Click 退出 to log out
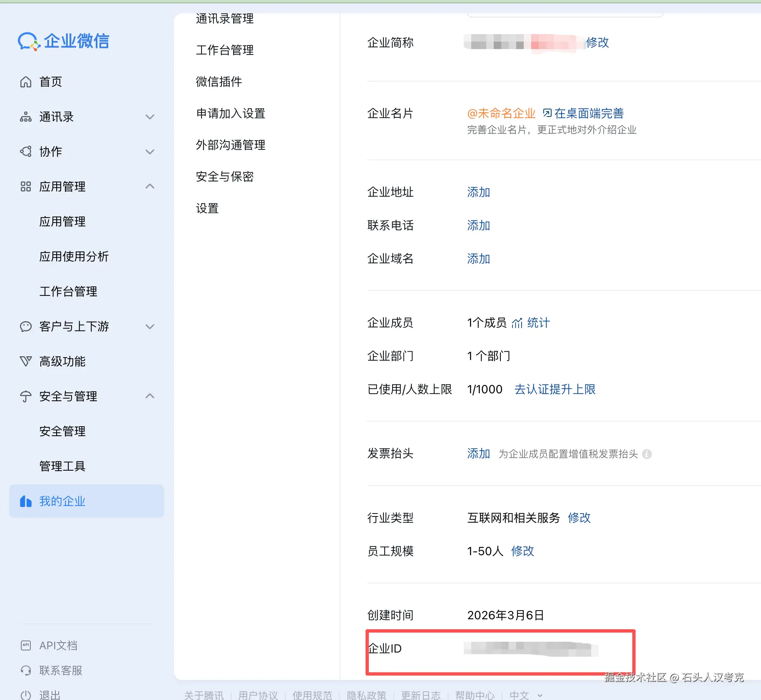 coord(50,695)
